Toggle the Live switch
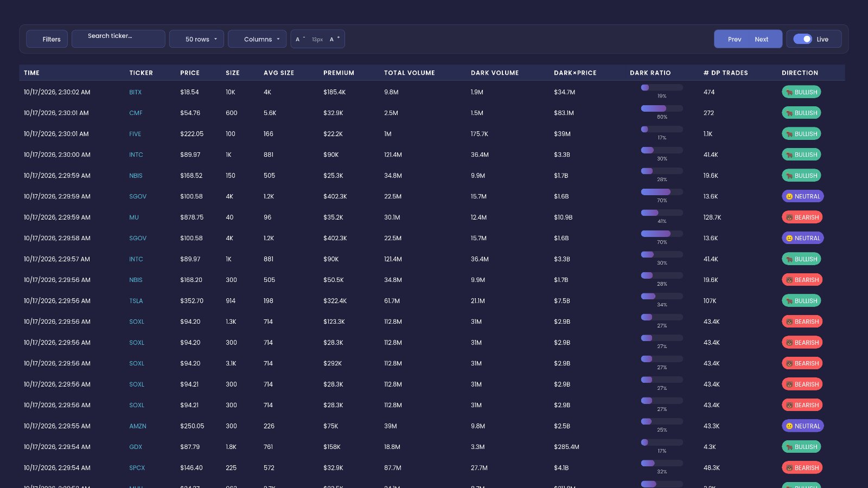Screen dimensions: 868x488 (802, 39)
